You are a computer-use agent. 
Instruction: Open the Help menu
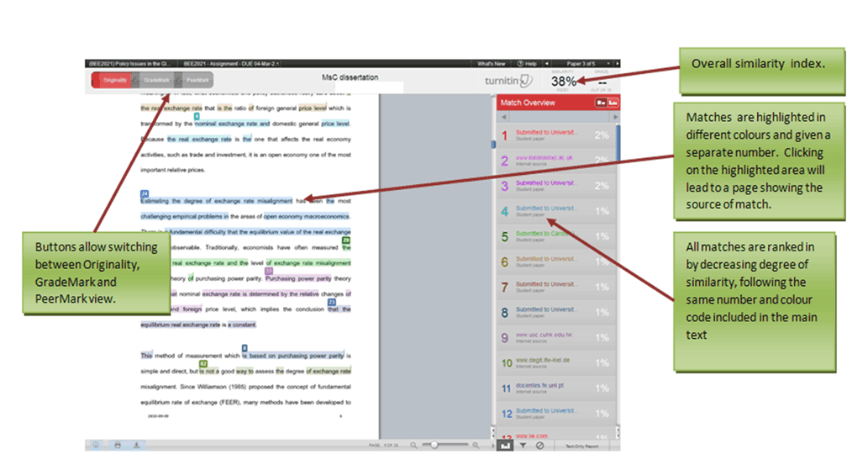click(x=528, y=63)
